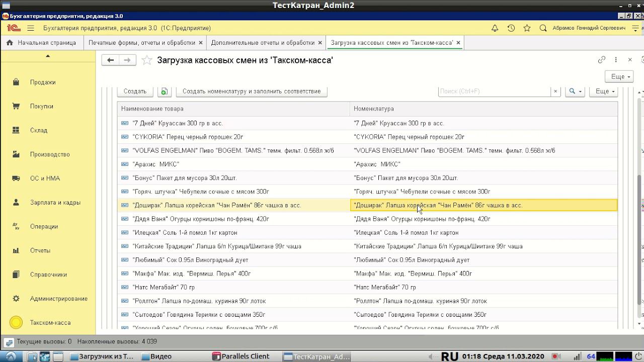Select "Роллтон" Лапша Номенклатура cell
The image size is (644, 362).
(x=484, y=301)
